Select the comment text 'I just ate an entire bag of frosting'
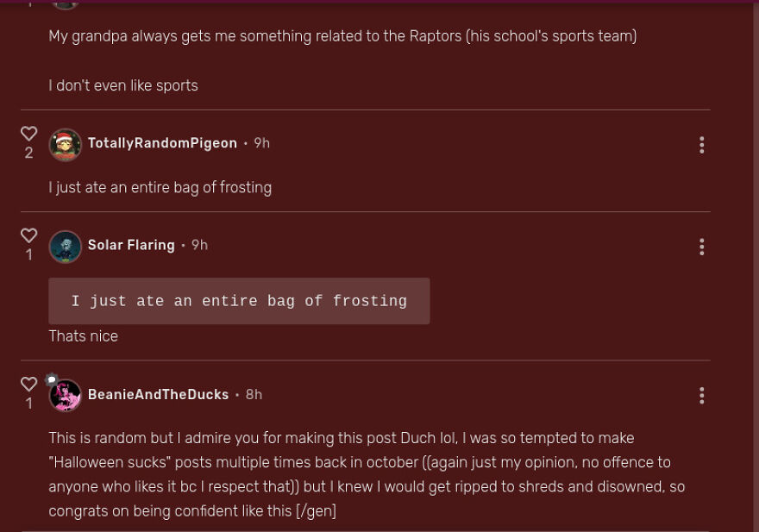Image resolution: width=759 pixels, height=532 pixels. tap(160, 187)
